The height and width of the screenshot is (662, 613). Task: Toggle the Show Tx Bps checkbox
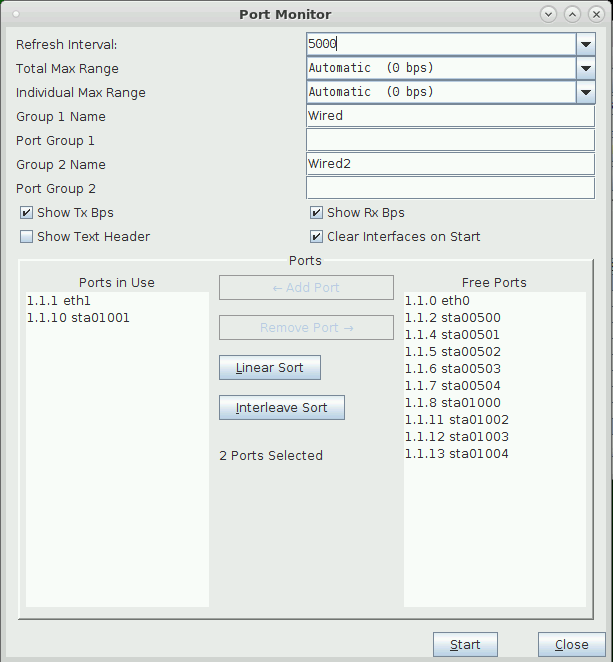click(x=27, y=213)
